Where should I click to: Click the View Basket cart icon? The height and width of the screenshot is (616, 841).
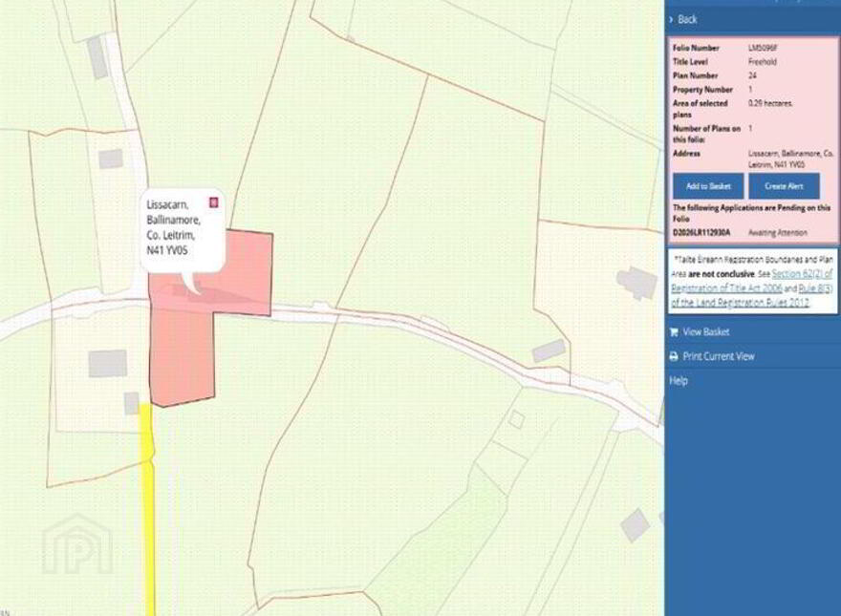coord(674,331)
